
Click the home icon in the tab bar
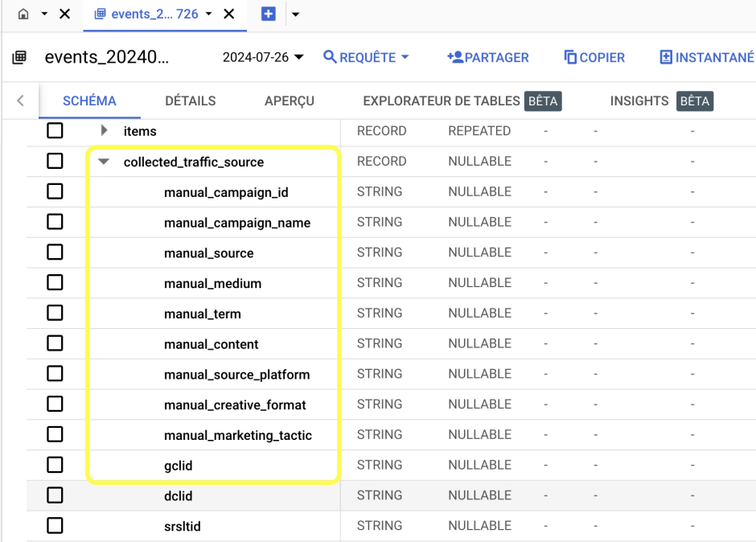click(x=23, y=14)
